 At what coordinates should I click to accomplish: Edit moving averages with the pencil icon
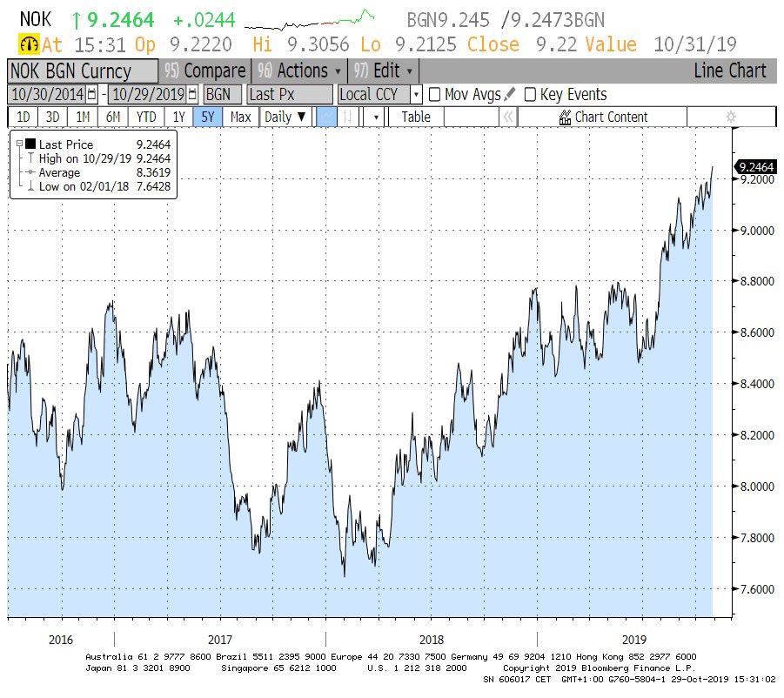coord(510,94)
